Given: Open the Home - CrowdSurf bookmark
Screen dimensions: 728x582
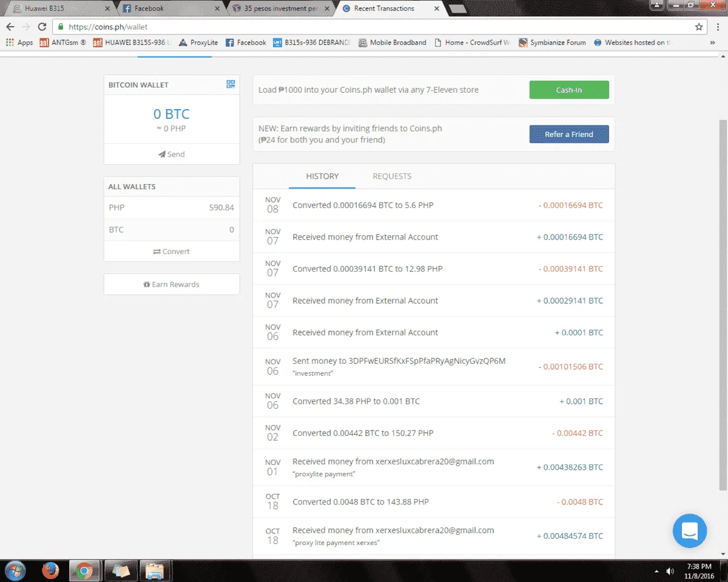Looking at the screenshot, I should [472, 42].
